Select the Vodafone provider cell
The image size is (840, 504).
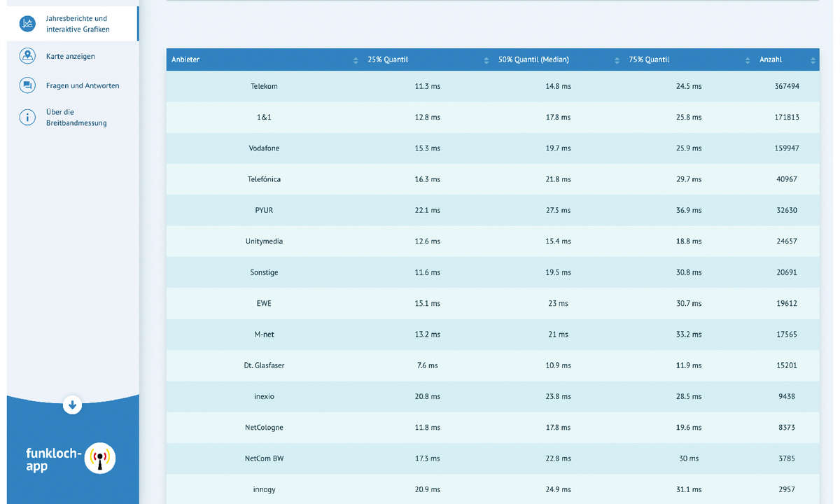(x=264, y=148)
